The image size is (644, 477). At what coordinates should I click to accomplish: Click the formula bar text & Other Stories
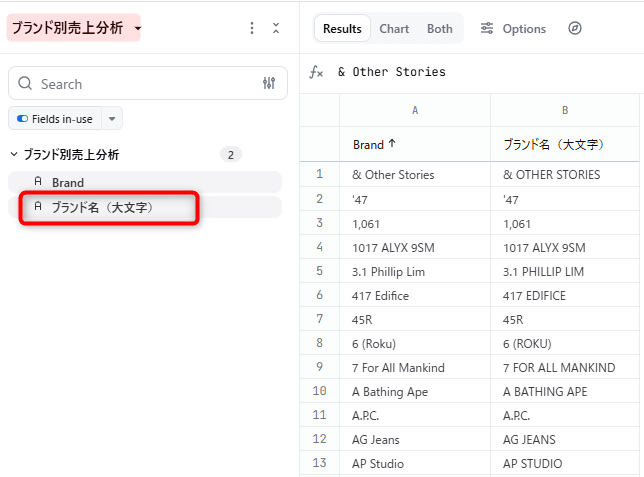pyautogui.click(x=391, y=72)
